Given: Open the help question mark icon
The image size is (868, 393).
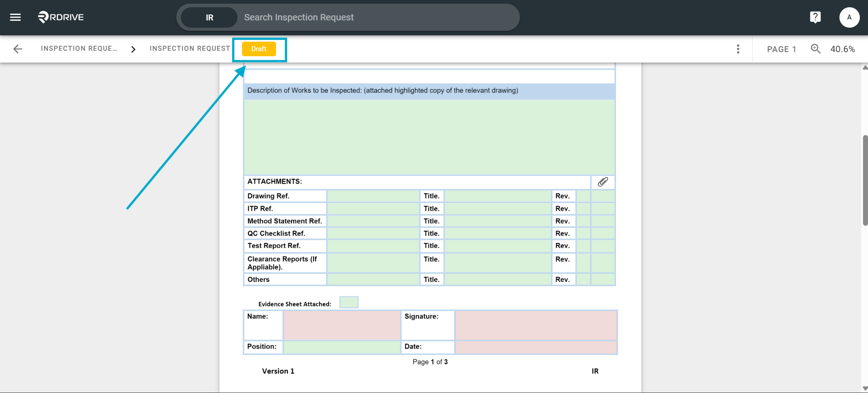Looking at the screenshot, I should 815,17.
